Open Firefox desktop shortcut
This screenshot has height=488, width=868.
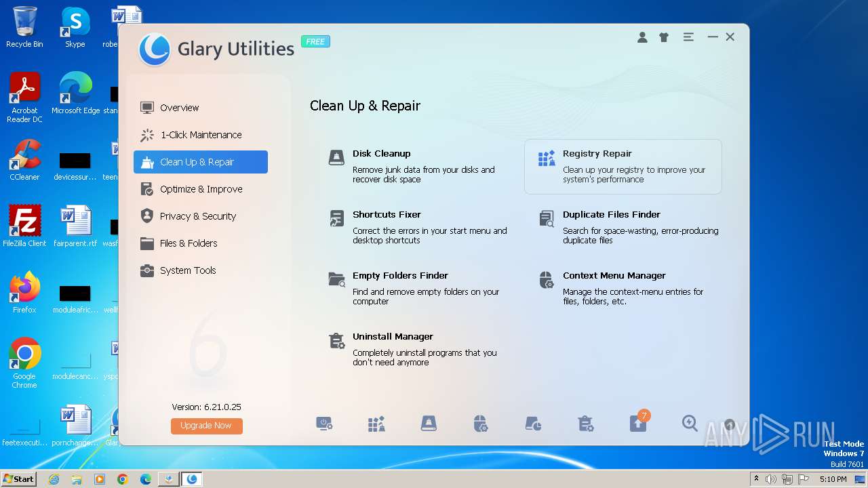pyautogui.click(x=24, y=293)
